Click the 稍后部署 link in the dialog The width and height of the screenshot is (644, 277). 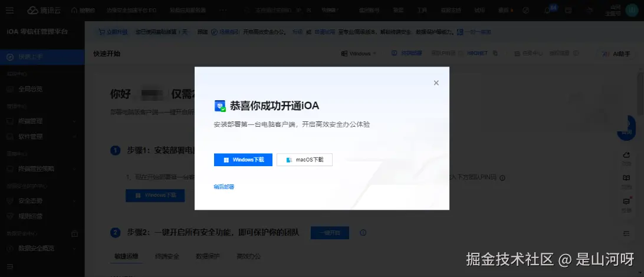pos(224,187)
